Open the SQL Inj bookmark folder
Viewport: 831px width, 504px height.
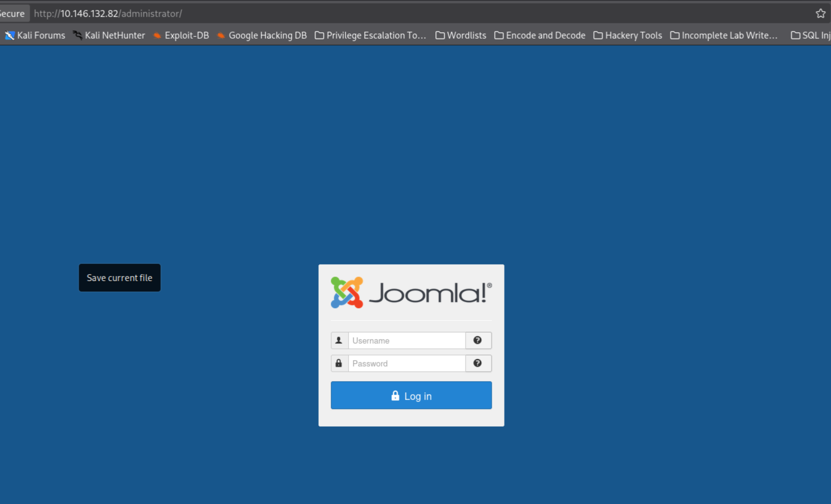(810, 35)
